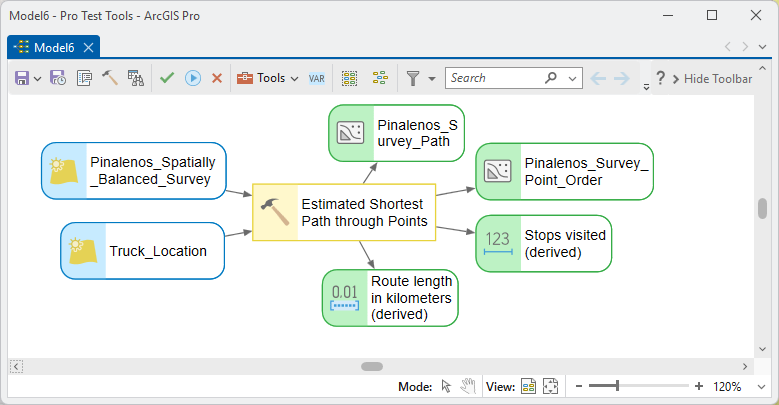Click the scroll right arrow

[x=745, y=367]
